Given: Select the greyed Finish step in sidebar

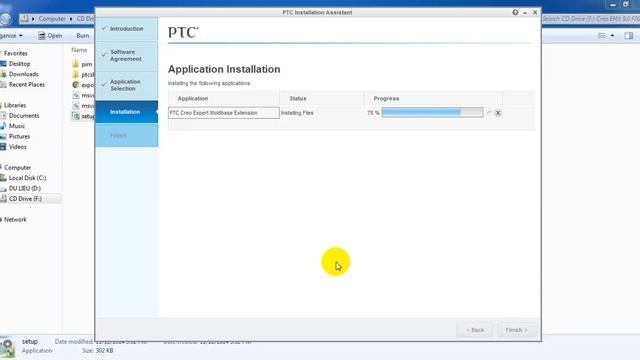Looking at the screenshot, I should coord(127,136).
